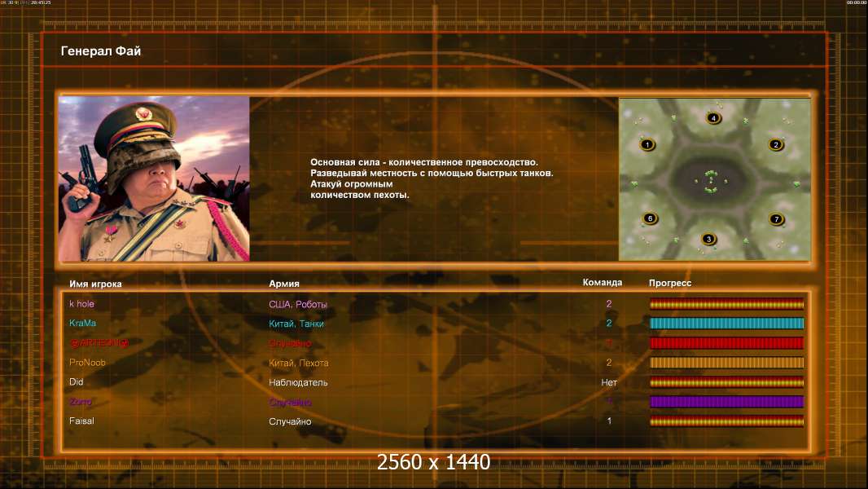This screenshot has height=489, width=868.
Task: Select the red player name in the third row
Action: tap(99, 343)
